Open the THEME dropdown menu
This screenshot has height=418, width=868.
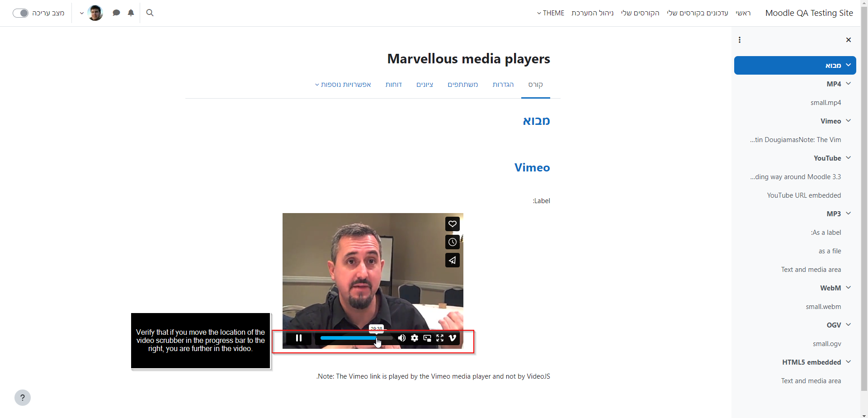coord(551,13)
